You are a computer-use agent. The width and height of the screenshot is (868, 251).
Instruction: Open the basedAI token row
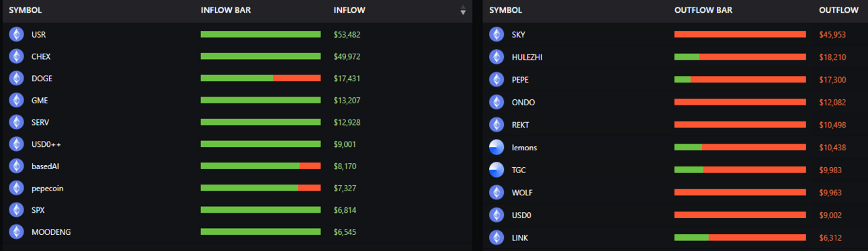coord(236,166)
